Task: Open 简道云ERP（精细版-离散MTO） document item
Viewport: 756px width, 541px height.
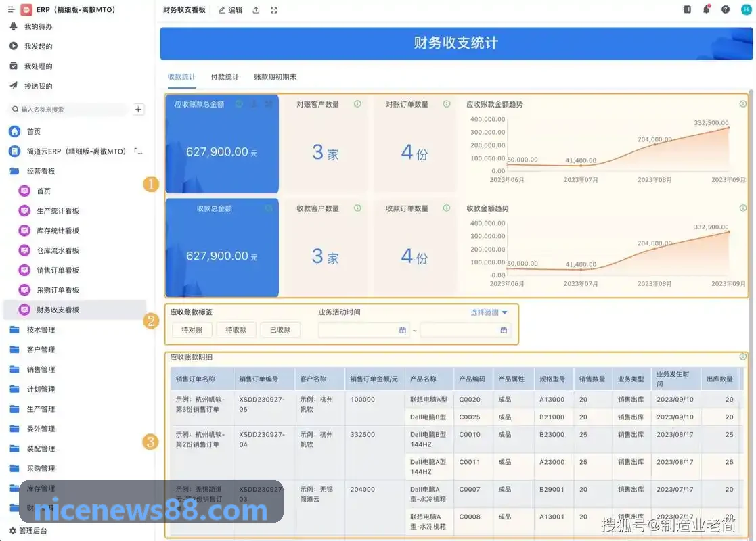Action: (x=76, y=151)
